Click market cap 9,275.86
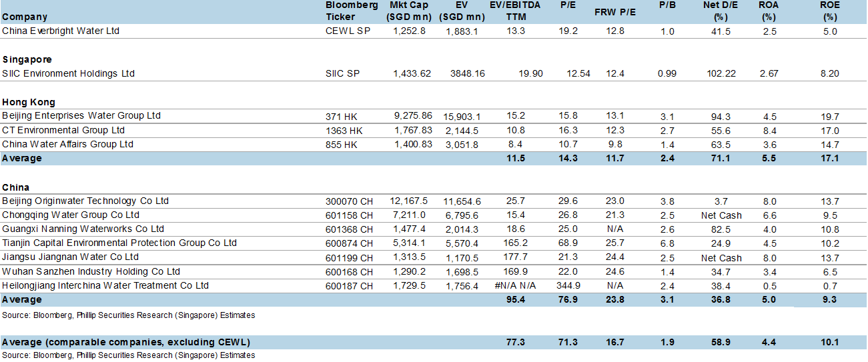Viewport: 868px width, 362px height. [413, 116]
